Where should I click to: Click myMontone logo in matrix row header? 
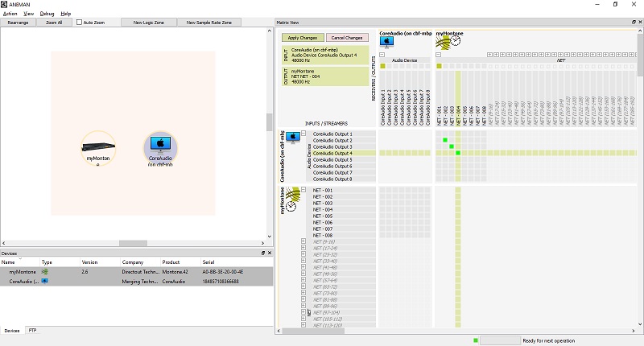point(293,194)
